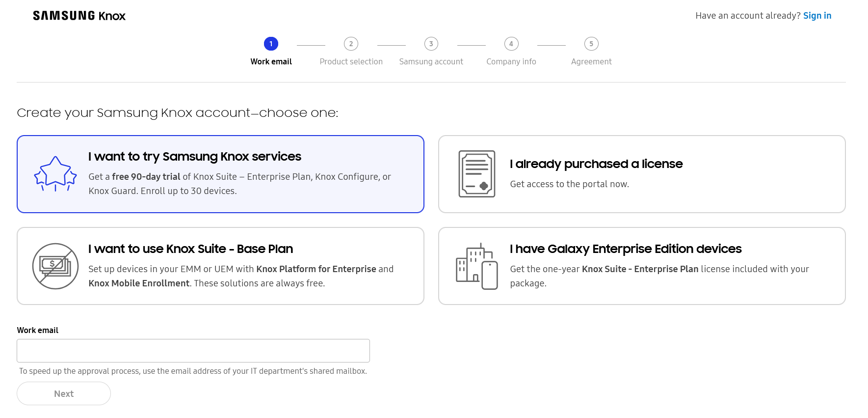Screen dimensions: 868x418
Task: Click the buildings and phone icon
Action: [x=476, y=266]
